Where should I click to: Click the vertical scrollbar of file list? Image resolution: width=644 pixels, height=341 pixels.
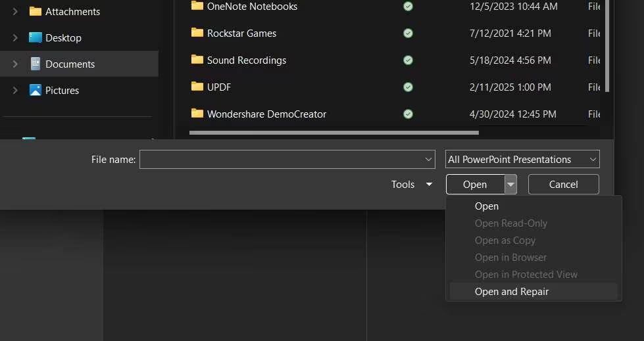click(x=607, y=45)
